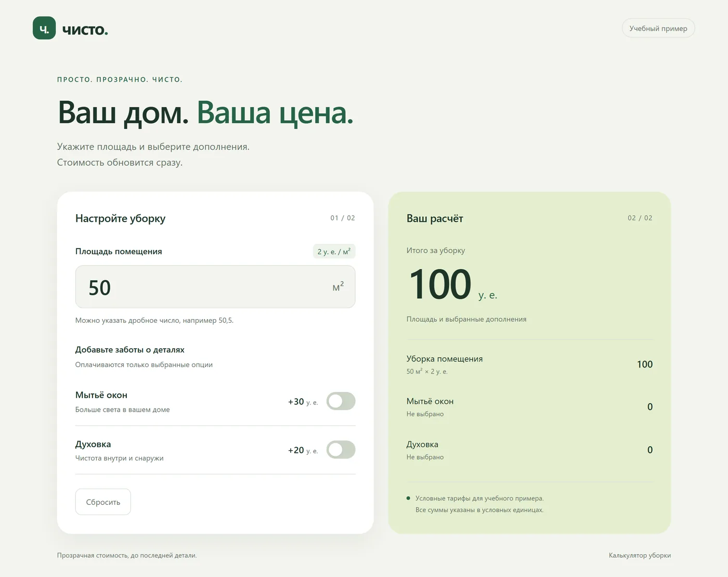Click the note «Условные тарифы для учебного примера.»

[x=479, y=499]
